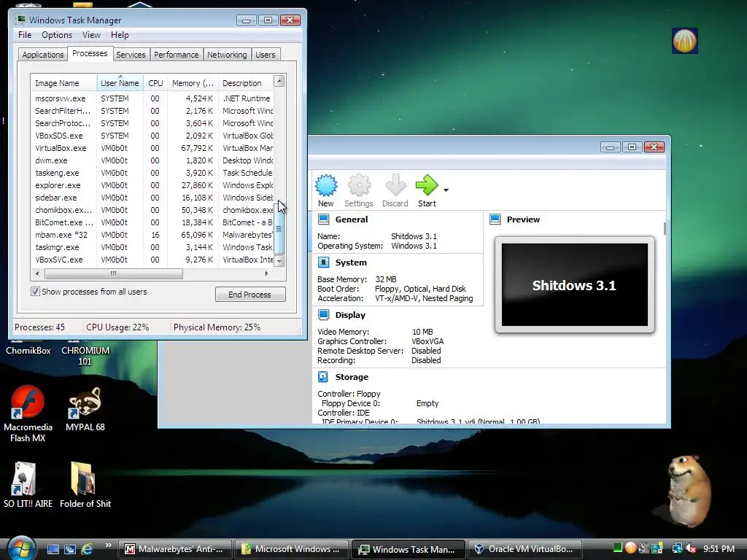The width and height of the screenshot is (747, 560).
Task: Select the VBoxSVC.exe process row
Action: pyautogui.click(x=152, y=260)
